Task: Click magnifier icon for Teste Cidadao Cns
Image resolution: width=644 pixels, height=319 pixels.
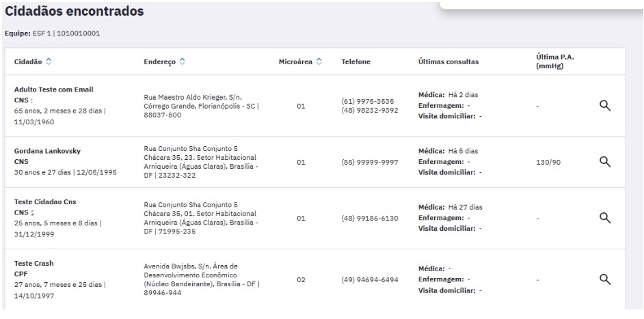Action: point(604,217)
